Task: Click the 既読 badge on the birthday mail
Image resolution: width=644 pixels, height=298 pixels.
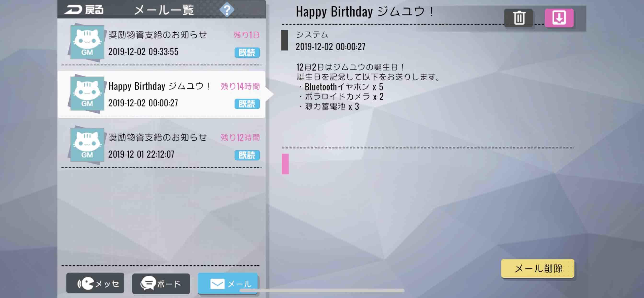Action: [247, 104]
